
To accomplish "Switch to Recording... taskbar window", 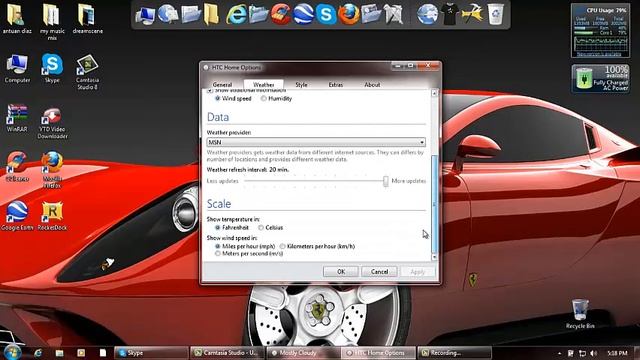I will [455, 353].
